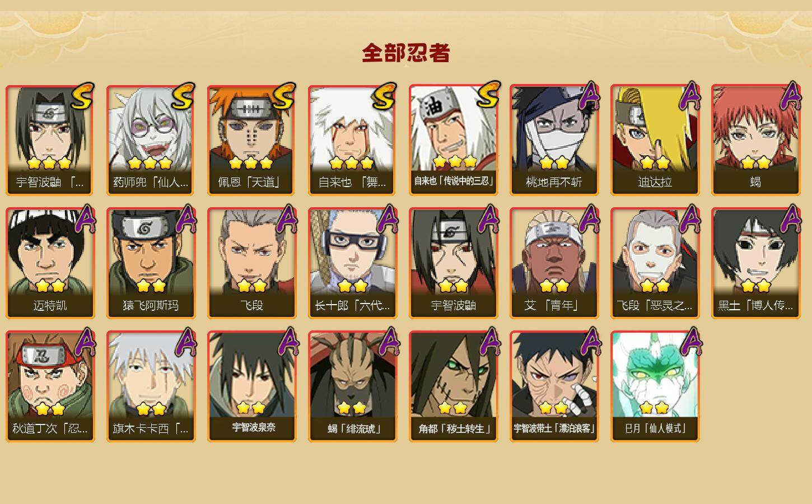Click the 黑土「博人传...」 name label

[755, 306]
